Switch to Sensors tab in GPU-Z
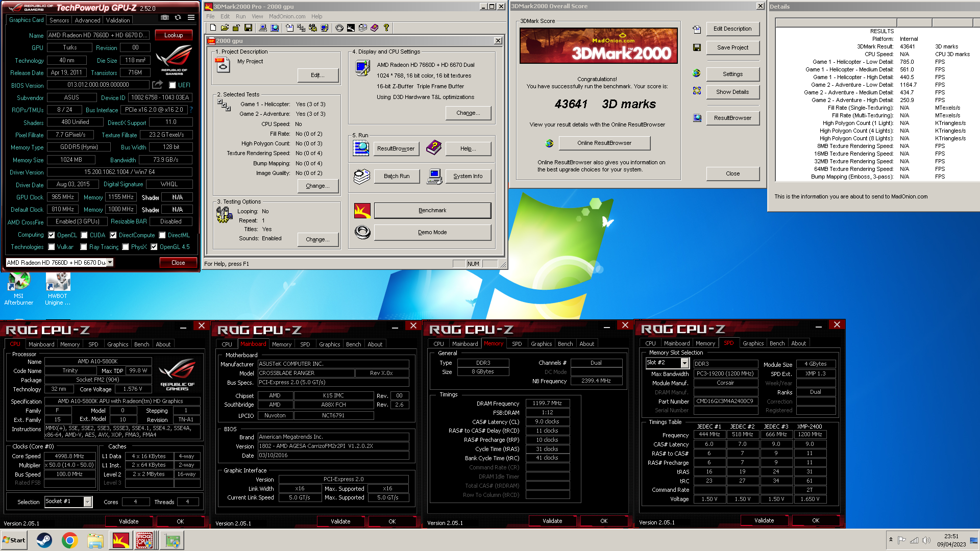Screen dimensions: 980x551 [59, 20]
